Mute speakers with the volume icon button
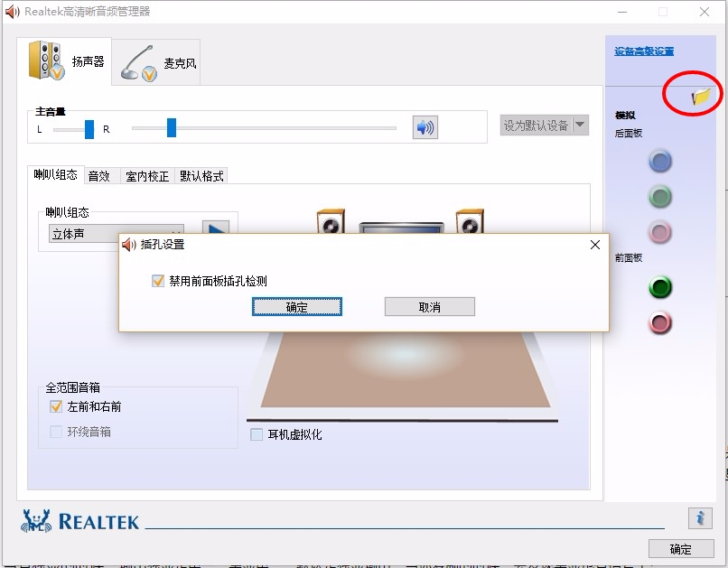The width and height of the screenshot is (728, 568). (x=425, y=127)
